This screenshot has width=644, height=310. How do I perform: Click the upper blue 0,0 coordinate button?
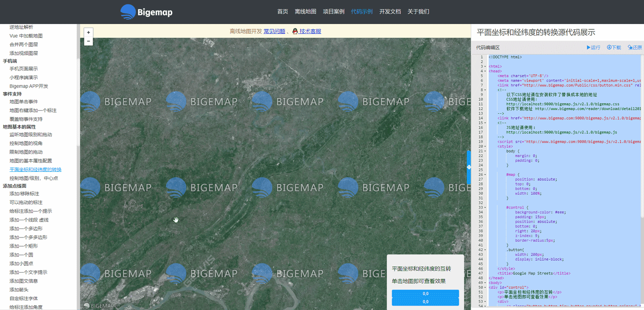(425, 294)
